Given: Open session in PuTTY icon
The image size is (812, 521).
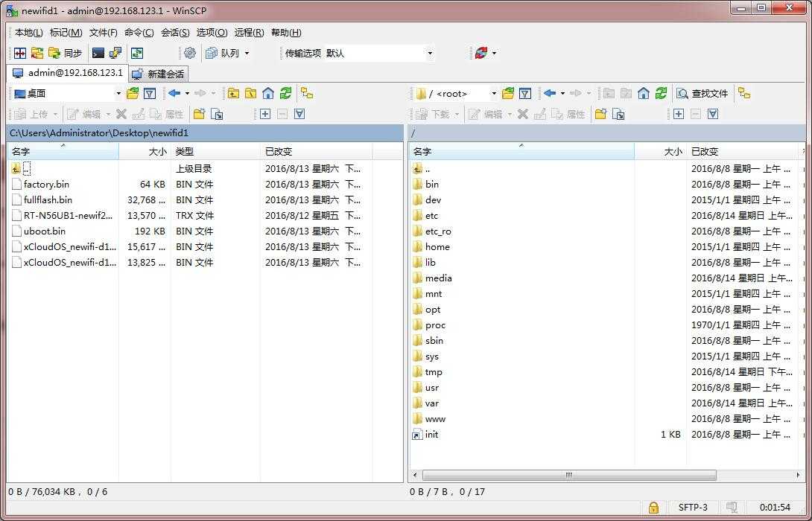Looking at the screenshot, I should tap(115, 54).
